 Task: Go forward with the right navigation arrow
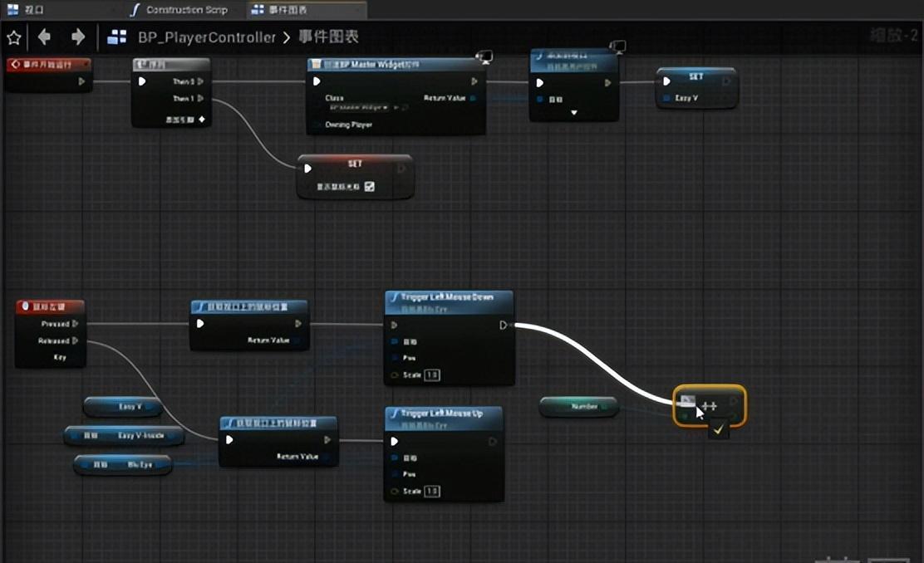(78, 37)
